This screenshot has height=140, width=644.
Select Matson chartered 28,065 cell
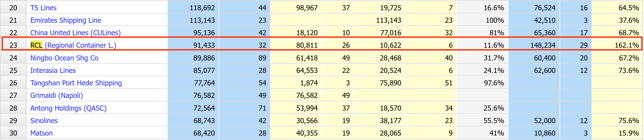[380, 133]
